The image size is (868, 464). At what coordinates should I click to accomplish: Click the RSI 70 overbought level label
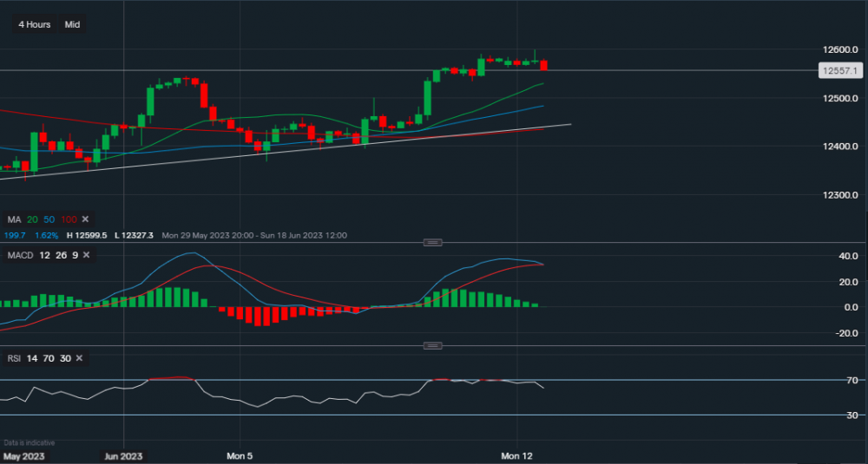tap(852, 381)
